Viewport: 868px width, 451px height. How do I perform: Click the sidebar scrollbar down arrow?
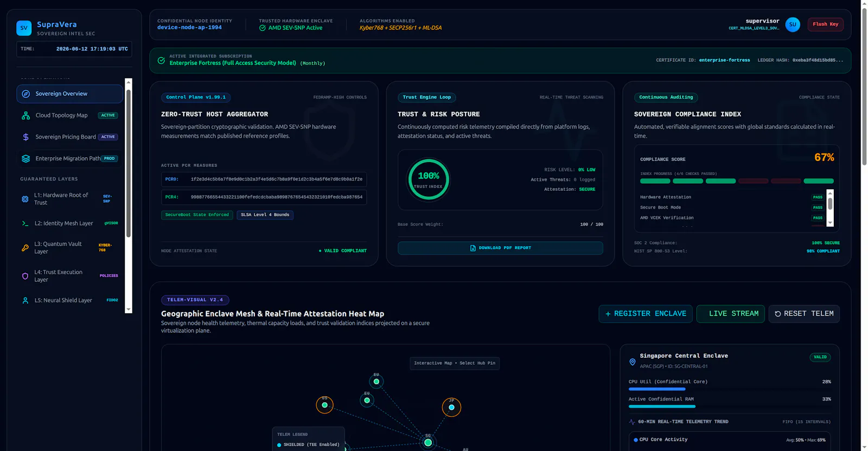pyautogui.click(x=129, y=310)
